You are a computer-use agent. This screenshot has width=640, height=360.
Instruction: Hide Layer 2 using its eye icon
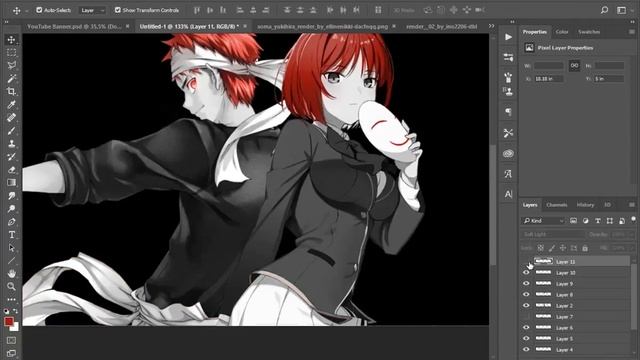pos(526,305)
